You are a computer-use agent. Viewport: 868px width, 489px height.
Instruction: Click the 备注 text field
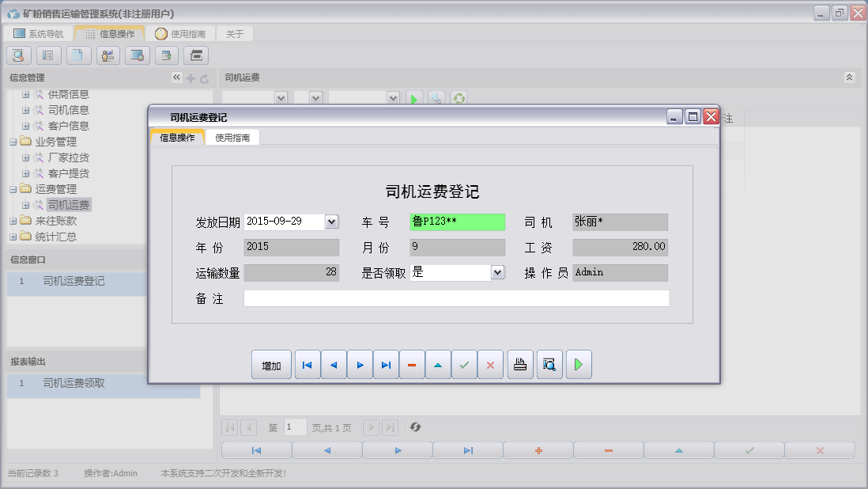[456, 298]
